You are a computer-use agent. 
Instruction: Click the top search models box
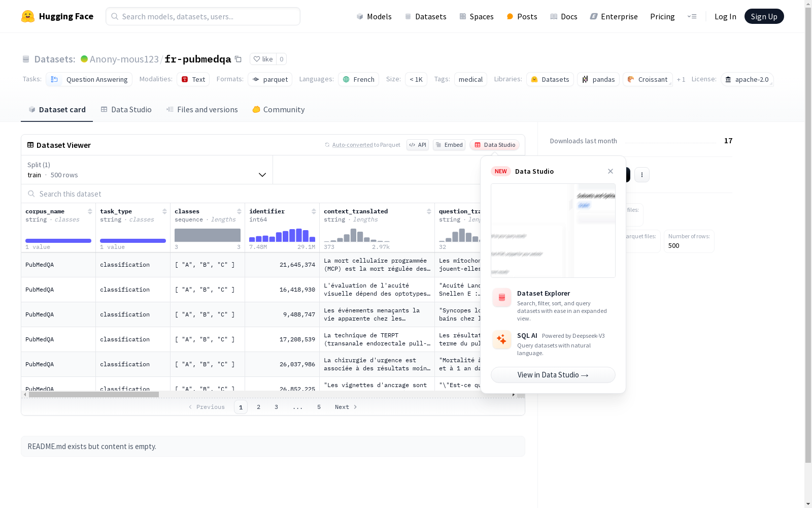click(x=203, y=16)
